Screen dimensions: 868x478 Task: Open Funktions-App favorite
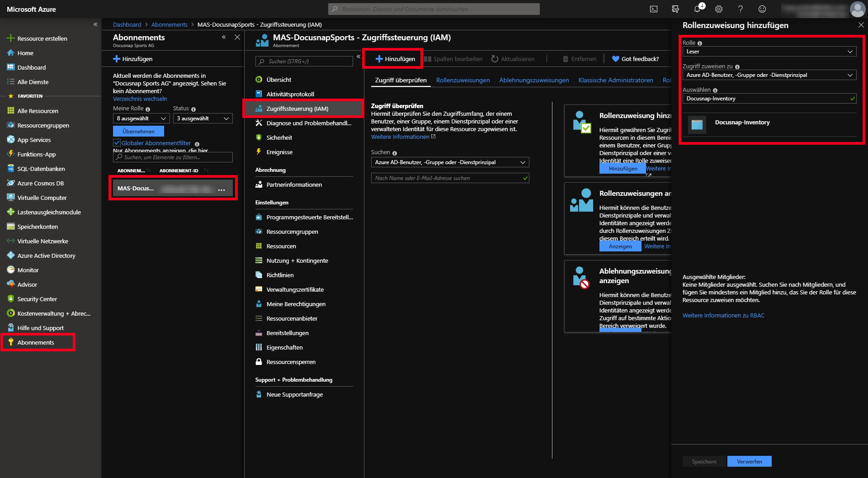click(x=37, y=154)
